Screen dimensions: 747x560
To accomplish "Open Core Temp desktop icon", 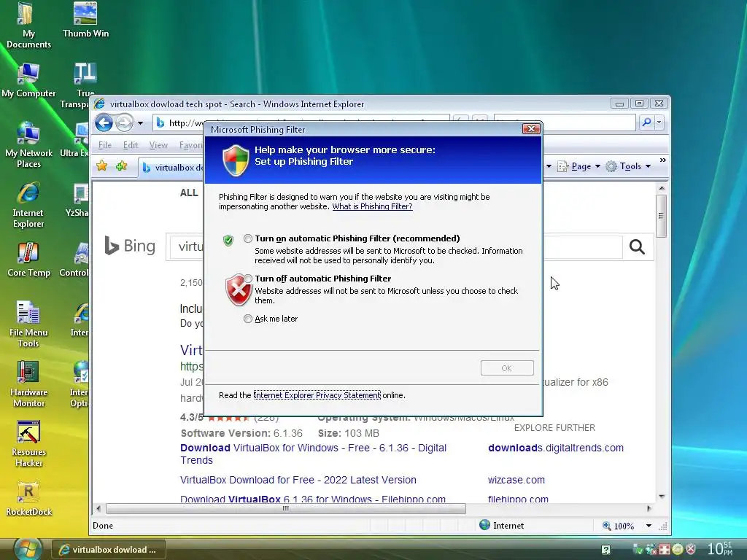I will [x=28, y=260].
